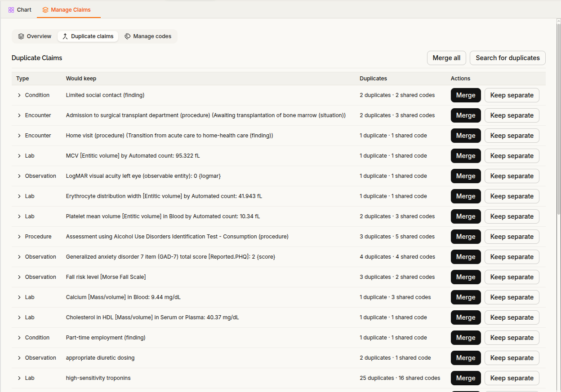Merge the Calcium in Blood duplicates
Image resolution: width=561 pixels, height=392 pixels.
click(466, 297)
